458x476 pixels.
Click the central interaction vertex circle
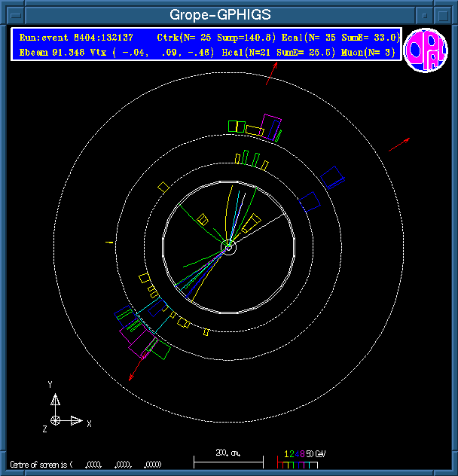228,246
